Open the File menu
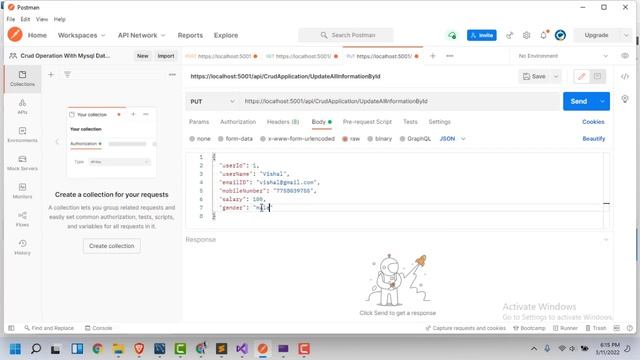The image size is (640, 360). (11, 19)
